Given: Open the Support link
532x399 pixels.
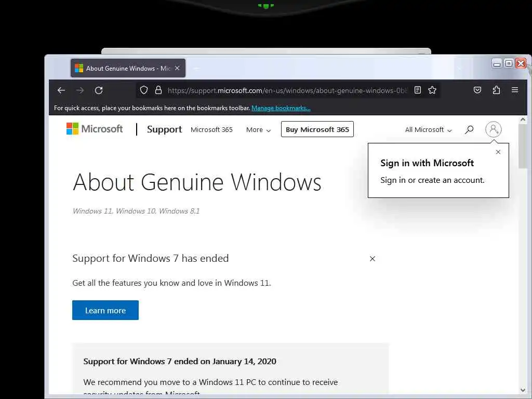Looking at the screenshot, I should coord(164,129).
